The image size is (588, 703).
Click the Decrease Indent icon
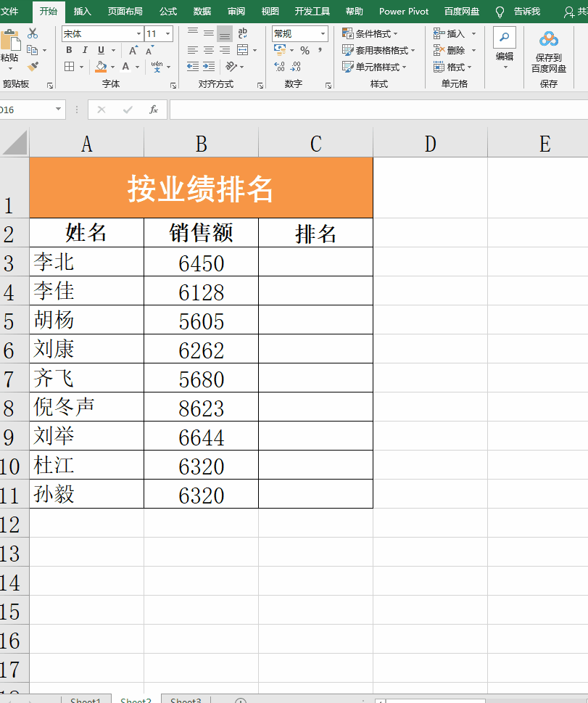pos(193,67)
